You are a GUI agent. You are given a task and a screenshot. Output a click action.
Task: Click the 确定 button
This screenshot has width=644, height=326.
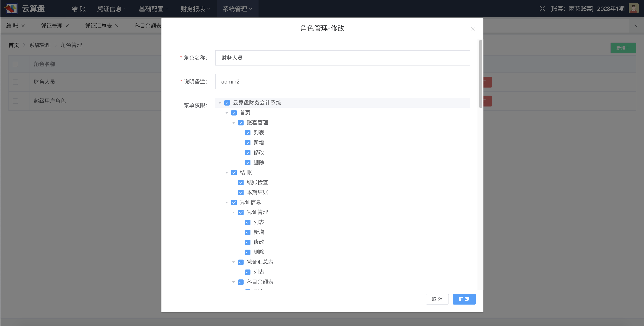(464, 299)
